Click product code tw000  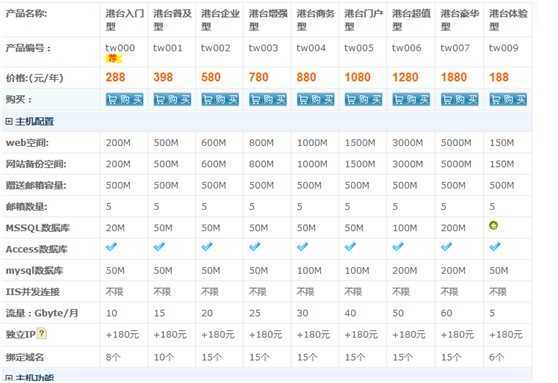(120, 48)
